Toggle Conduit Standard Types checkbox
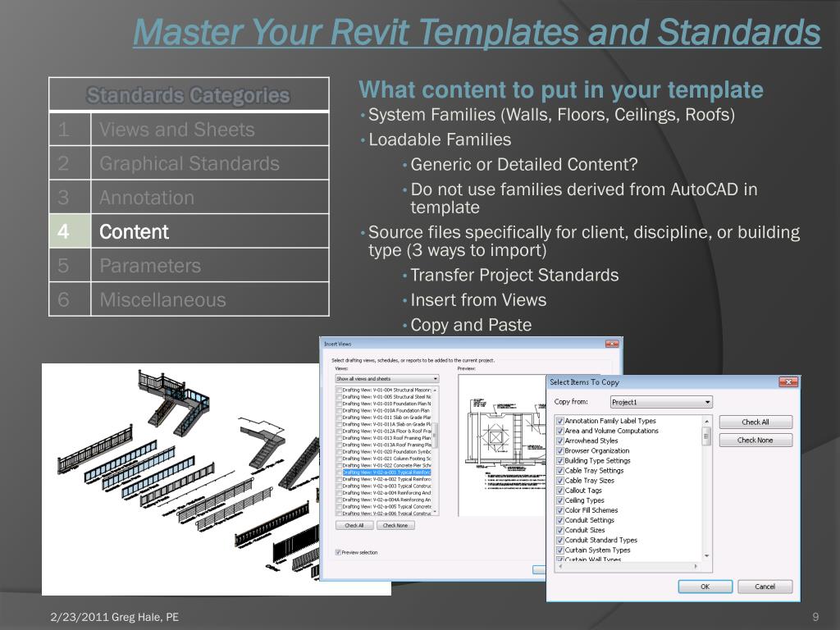 pos(559,541)
